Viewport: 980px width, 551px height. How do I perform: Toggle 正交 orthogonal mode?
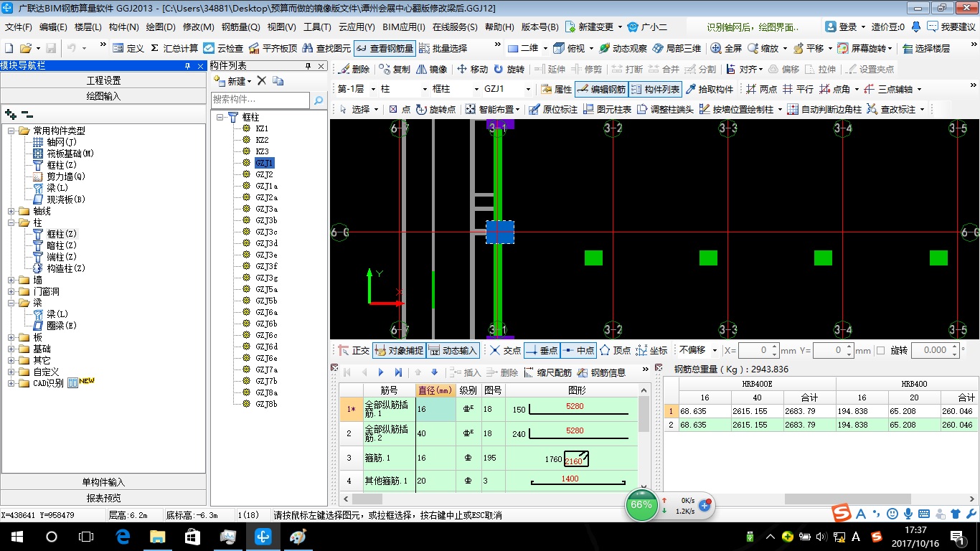(353, 350)
